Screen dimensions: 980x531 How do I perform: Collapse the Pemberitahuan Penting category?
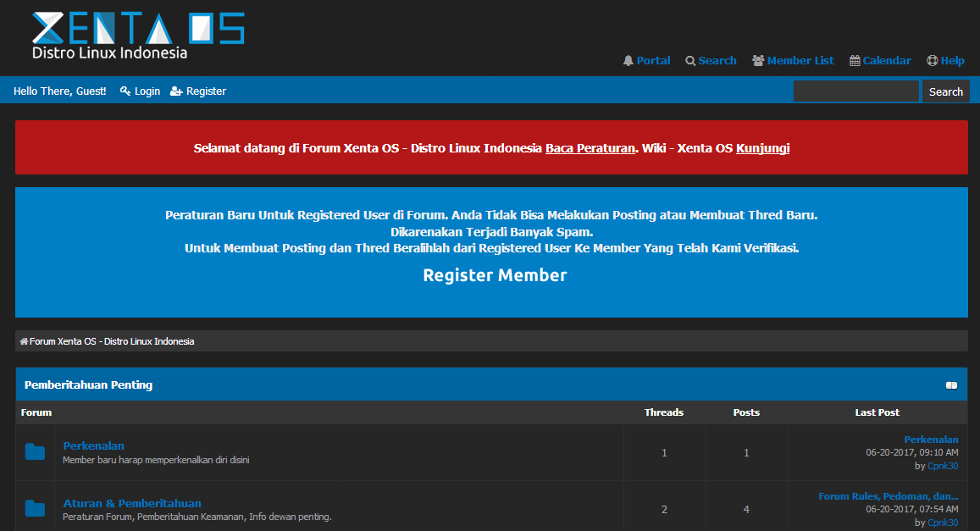click(951, 384)
